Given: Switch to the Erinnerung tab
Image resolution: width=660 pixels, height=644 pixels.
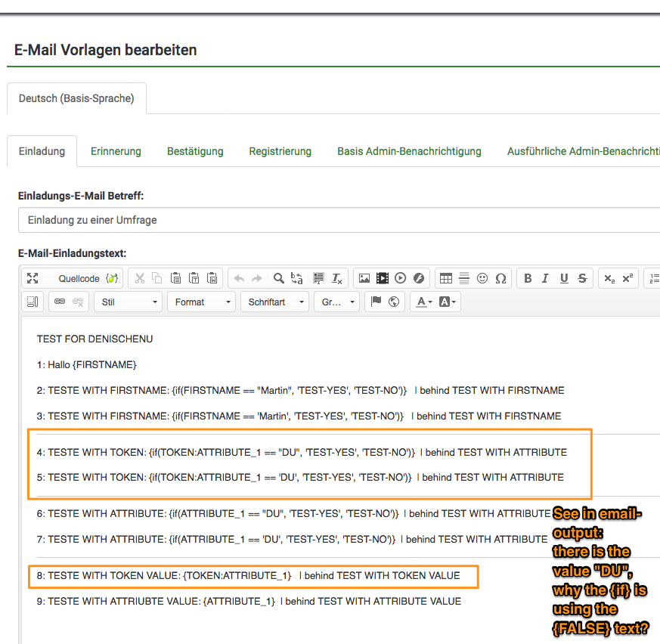Looking at the screenshot, I should click(x=116, y=151).
